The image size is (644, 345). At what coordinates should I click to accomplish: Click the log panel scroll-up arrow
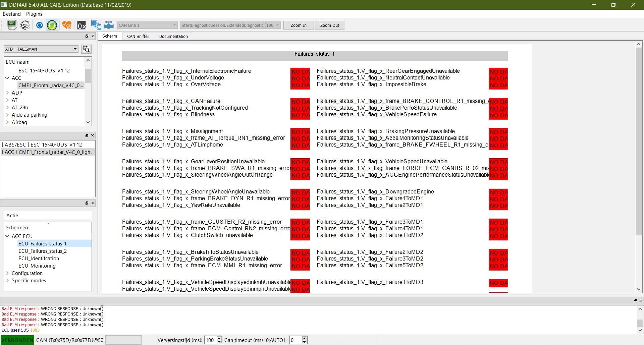point(640,309)
